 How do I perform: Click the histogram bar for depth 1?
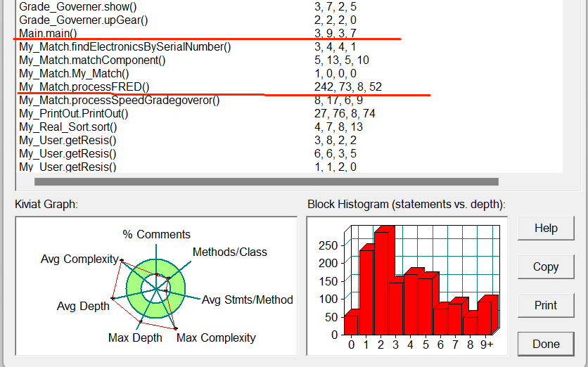[x=366, y=292]
